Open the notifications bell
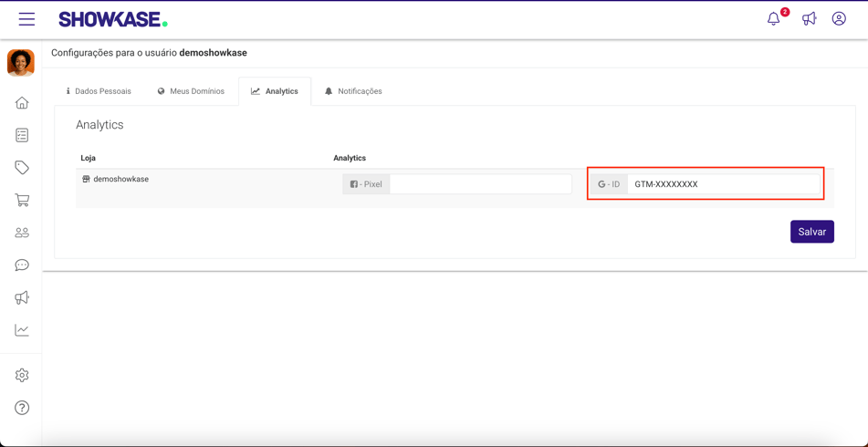Image resolution: width=868 pixels, height=447 pixels. point(773,19)
